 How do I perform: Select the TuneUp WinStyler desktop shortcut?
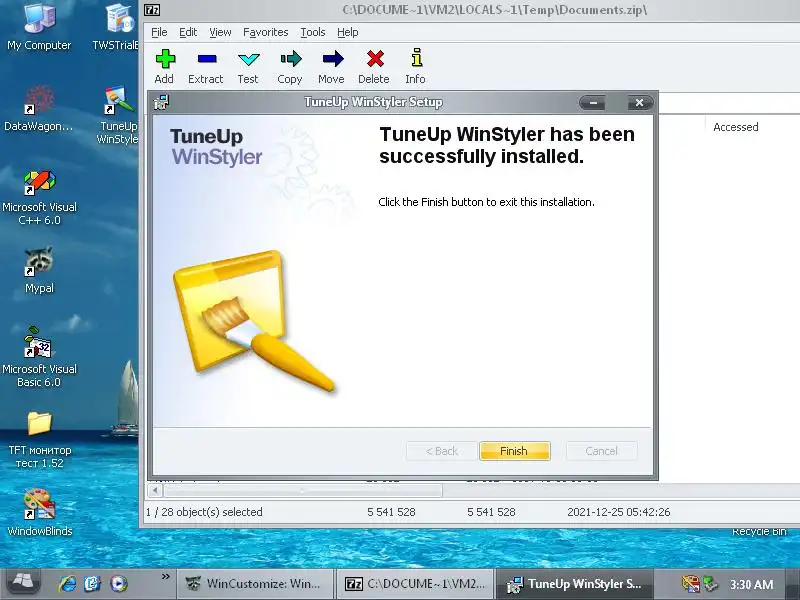click(x=118, y=115)
